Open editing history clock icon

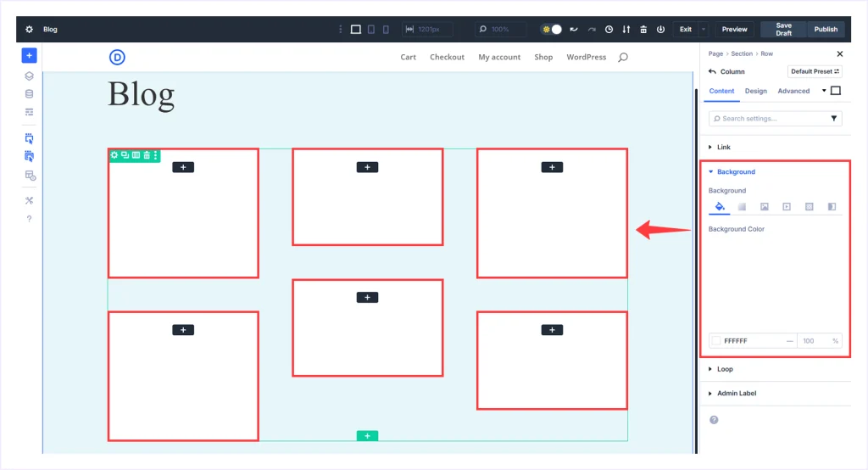[609, 30]
